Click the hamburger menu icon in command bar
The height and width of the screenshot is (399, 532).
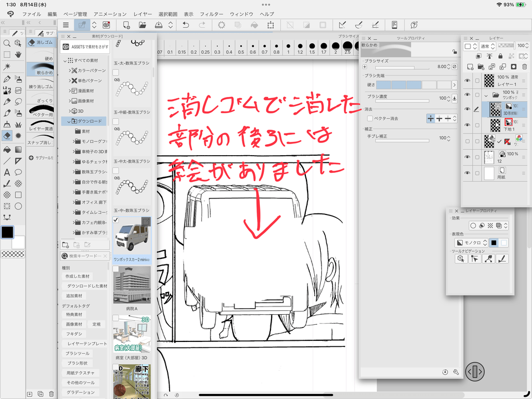(x=66, y=25)
